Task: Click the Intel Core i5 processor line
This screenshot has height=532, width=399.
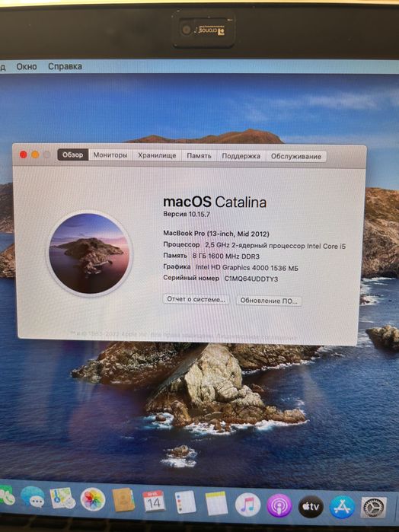Action: tap(254, 245)
